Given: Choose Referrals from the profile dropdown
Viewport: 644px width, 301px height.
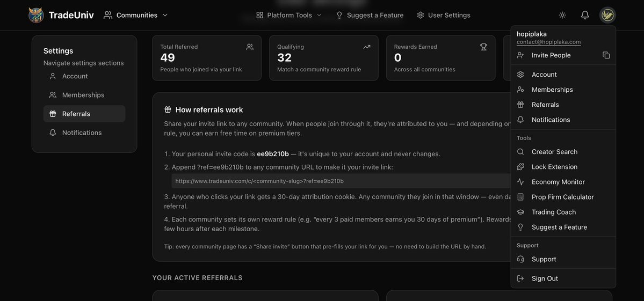Looking at the screenshot, I should [x=563, y=105].
